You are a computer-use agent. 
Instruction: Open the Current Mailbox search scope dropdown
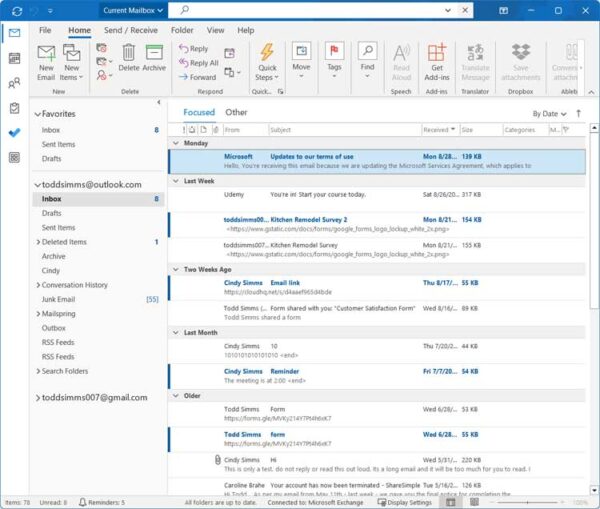tap(133, 10)
